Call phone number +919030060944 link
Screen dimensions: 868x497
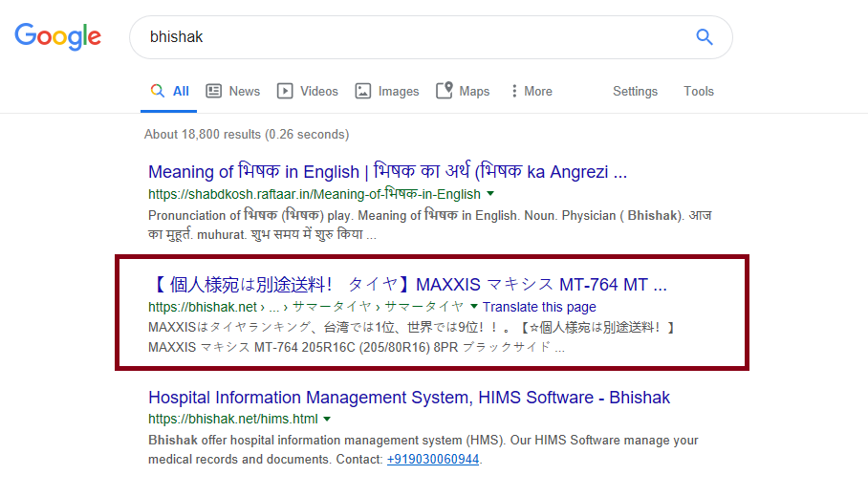pyautogui.click(x=433, y=460)
